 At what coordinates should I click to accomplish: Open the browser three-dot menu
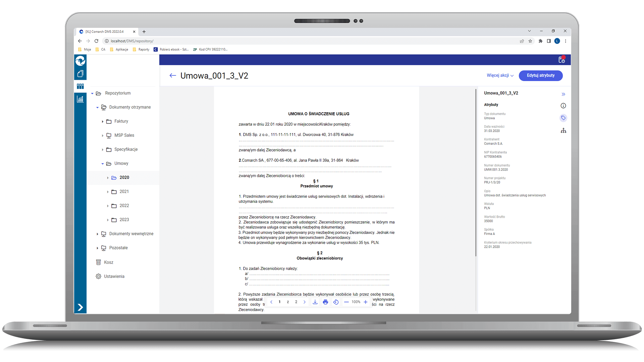(x=566, y=41)
